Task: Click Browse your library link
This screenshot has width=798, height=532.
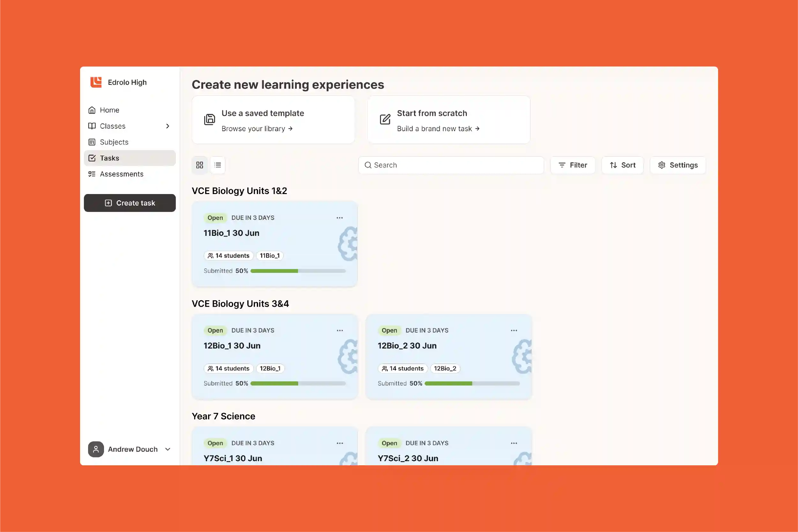Action: [x=257, y=129]
